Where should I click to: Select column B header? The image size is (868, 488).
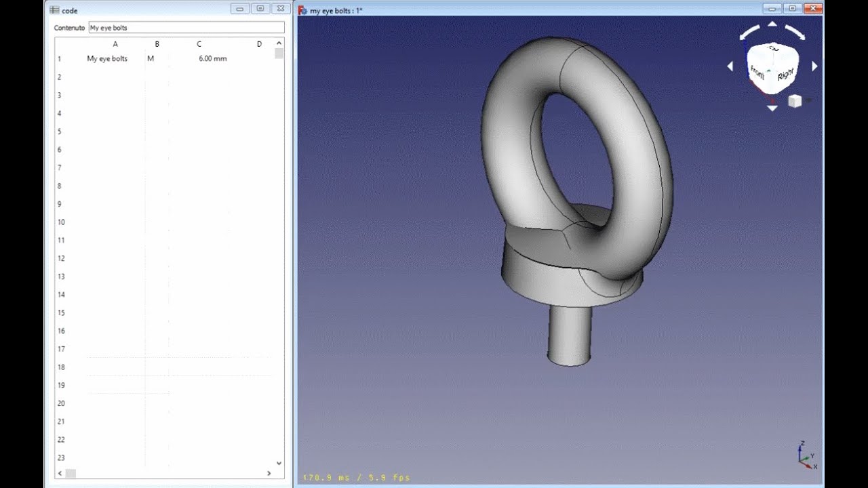(x=157, y=44)
